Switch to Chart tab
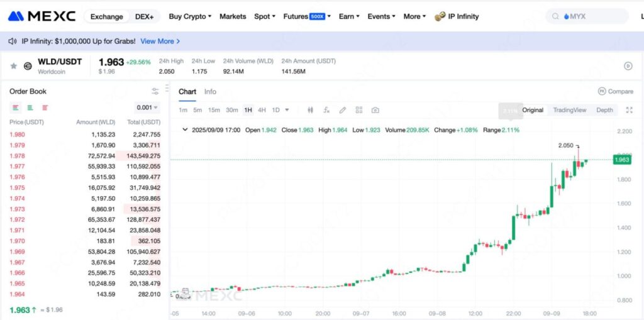 click(x=187, y=92)
